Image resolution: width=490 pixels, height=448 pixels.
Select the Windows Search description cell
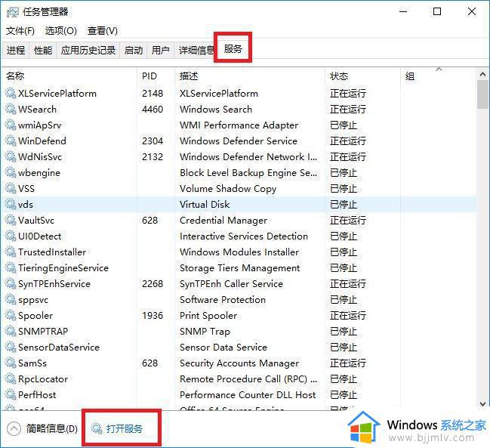click(216, 109)
